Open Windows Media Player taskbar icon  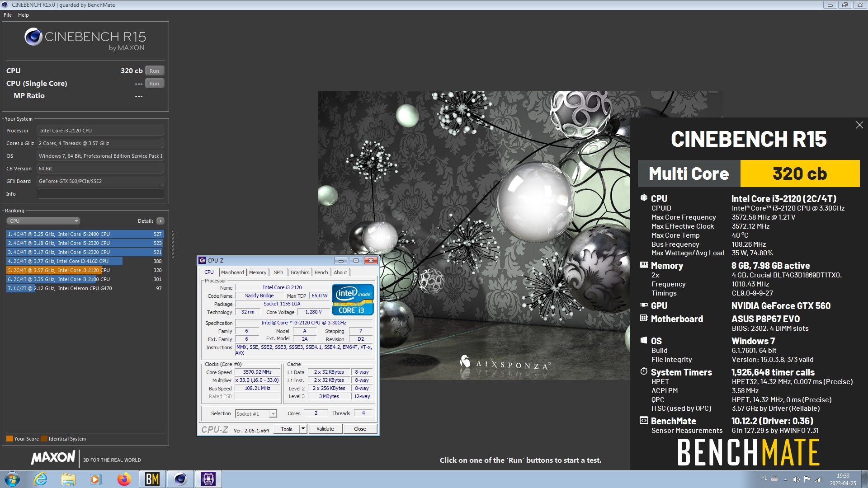(x=95, y=479)
